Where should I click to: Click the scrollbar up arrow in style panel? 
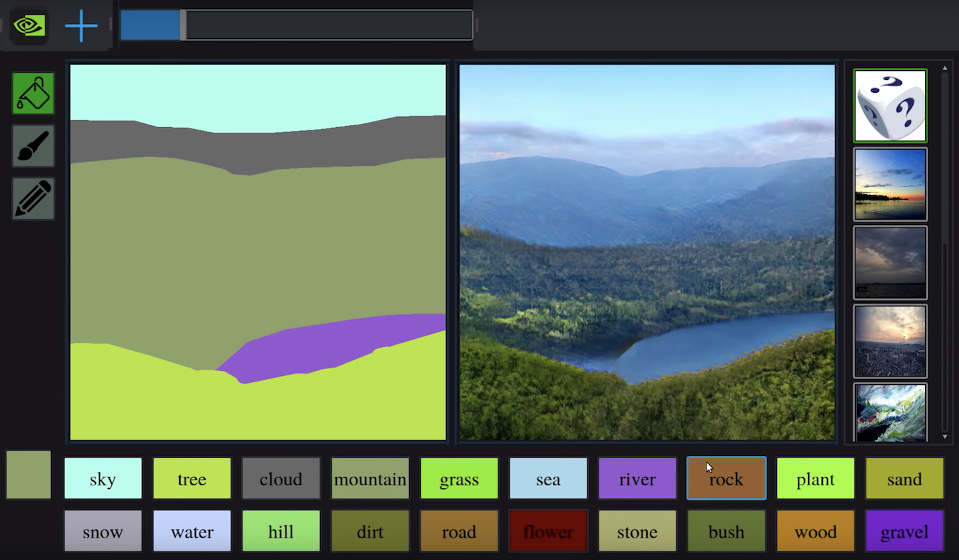[945, 66]
